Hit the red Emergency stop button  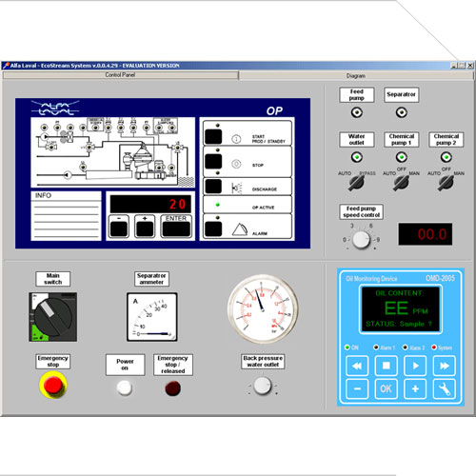[x=53, y=385]
